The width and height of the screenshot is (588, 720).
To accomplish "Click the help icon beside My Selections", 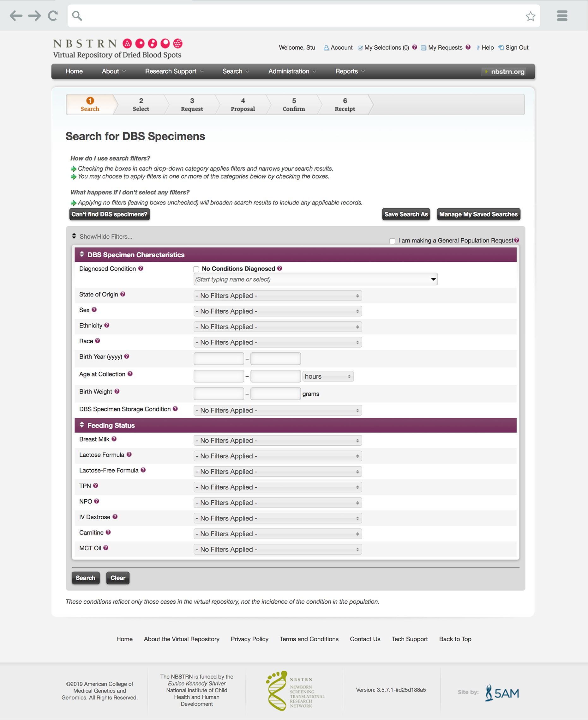I will tap(414, 47).
